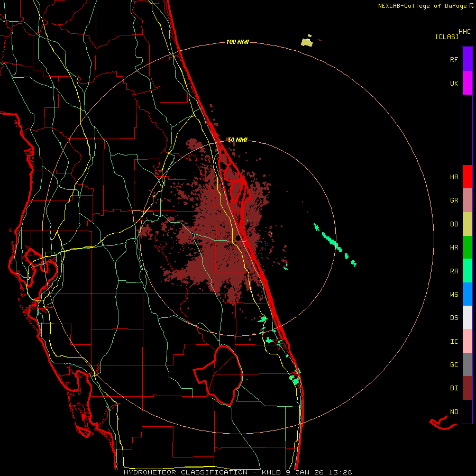Select the BD legend label text

(x=454, y=224)
